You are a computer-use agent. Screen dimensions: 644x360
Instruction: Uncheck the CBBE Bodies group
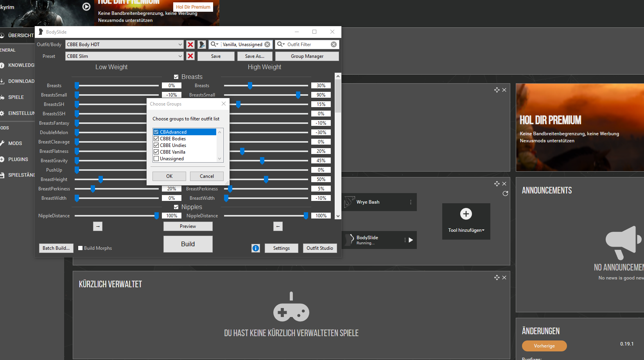pyautogui.click(x=156, y=139)
